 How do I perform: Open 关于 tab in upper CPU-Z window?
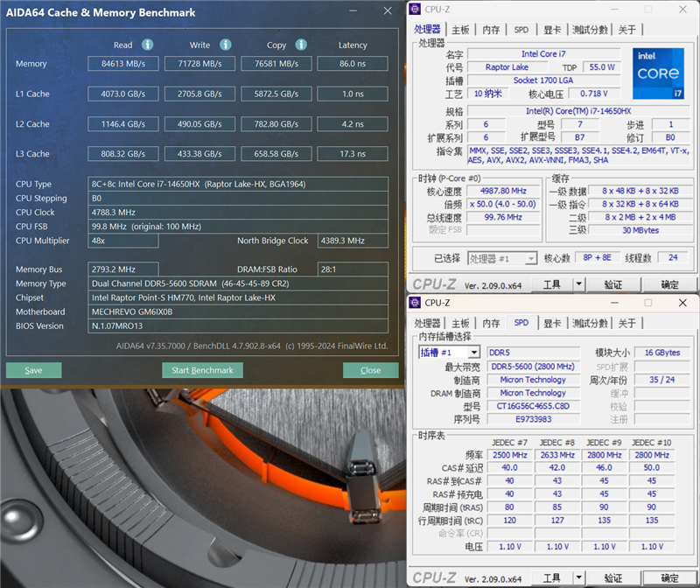626,30
